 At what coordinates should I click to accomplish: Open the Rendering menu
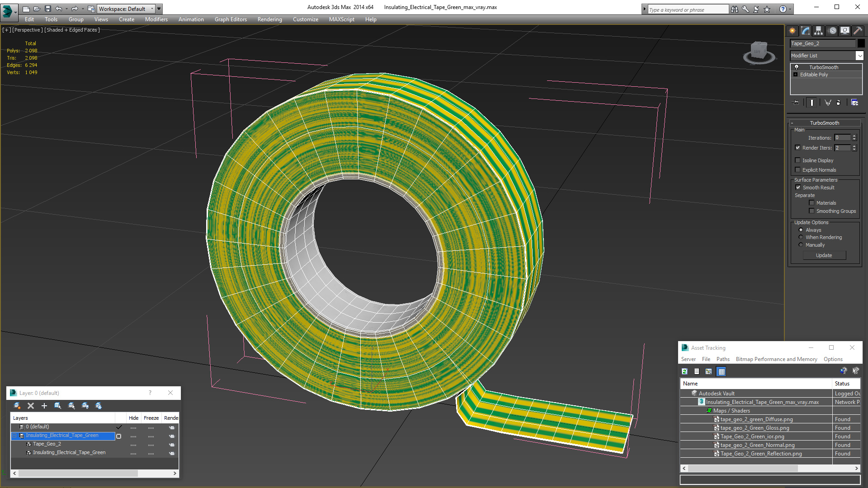[270, 19]
